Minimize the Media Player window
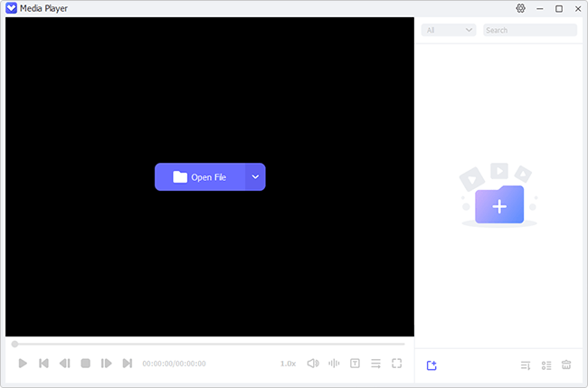This screenshot has height=388, width=588. coord(540,9)
